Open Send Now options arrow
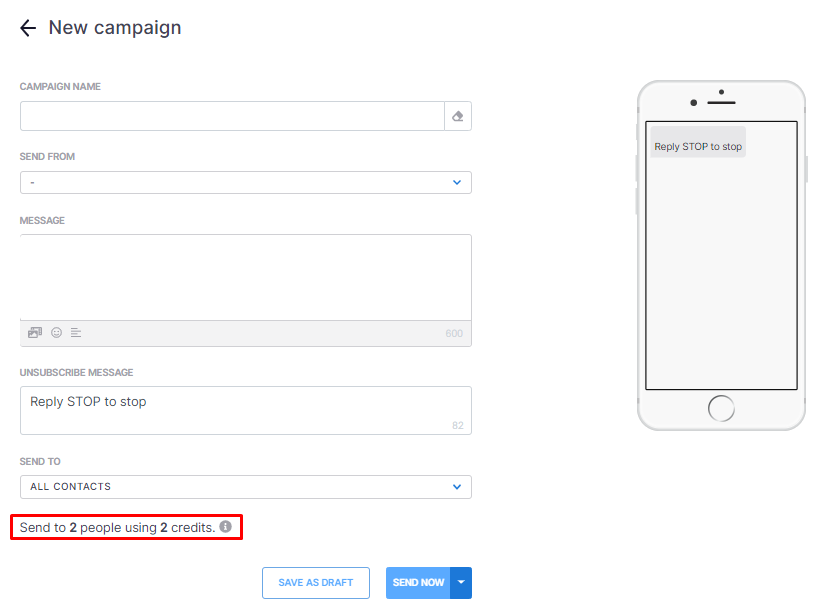 point(461,583)
